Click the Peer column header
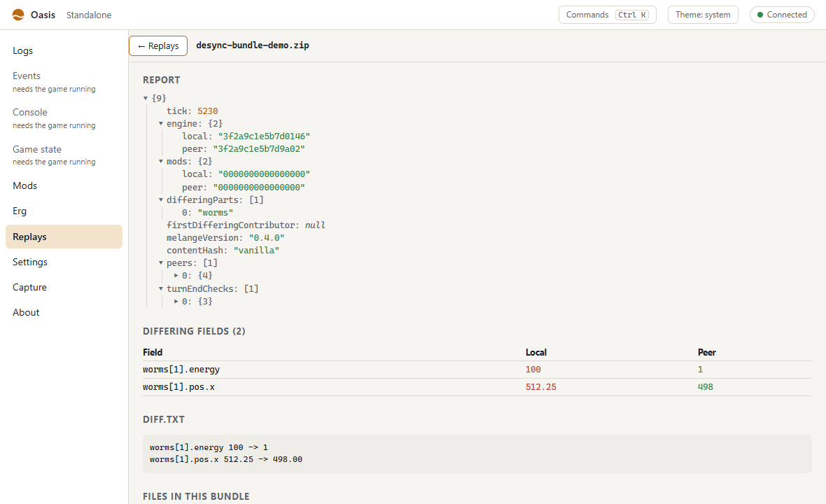The image size is (826, 504). click(x=706, y=352)
